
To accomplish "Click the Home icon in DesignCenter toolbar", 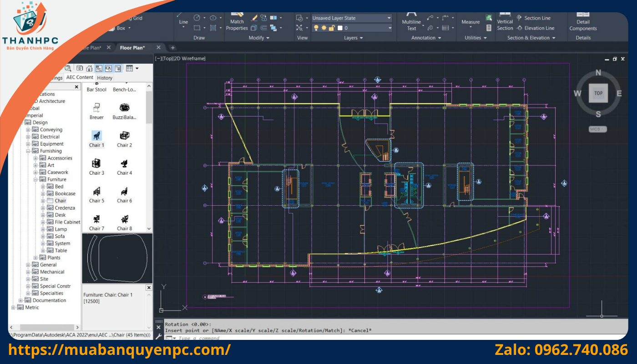I will click(x=89, y=68).
